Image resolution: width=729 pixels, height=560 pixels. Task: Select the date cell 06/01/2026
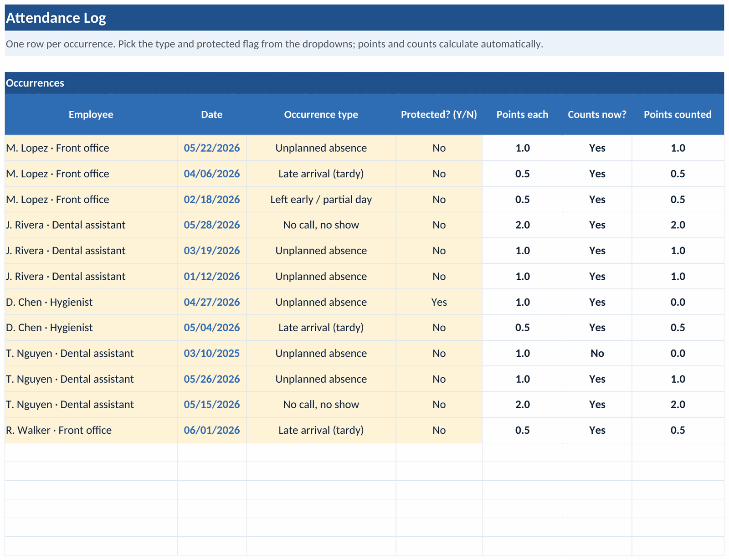[x=212, y=430]
